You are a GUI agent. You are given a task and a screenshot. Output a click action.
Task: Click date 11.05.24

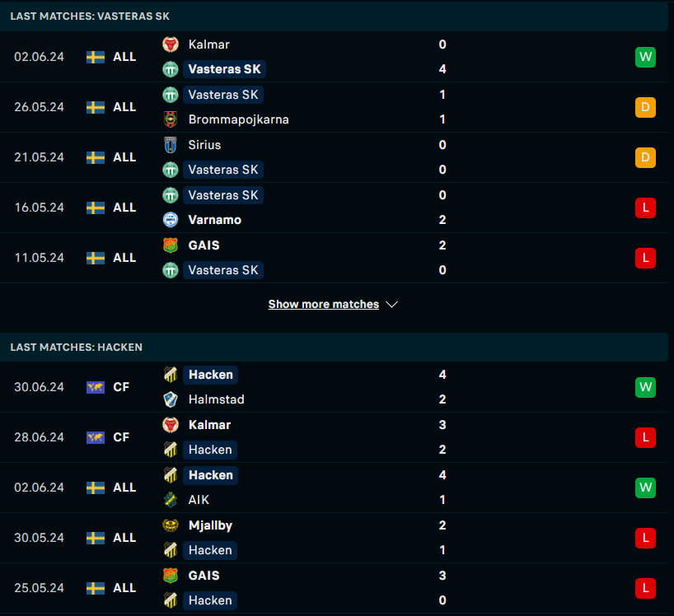(x=39, y=258)
